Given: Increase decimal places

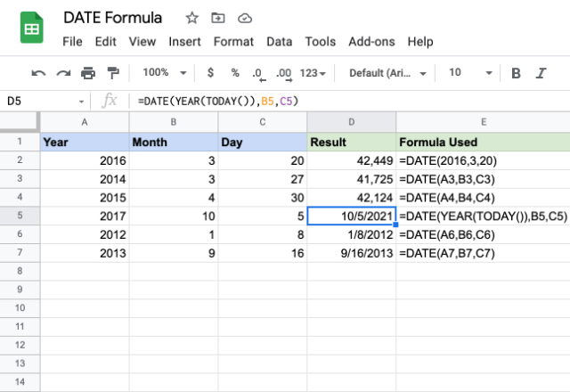Looking at the screenshot, I should pyautogui.click(x=284, y=74).
